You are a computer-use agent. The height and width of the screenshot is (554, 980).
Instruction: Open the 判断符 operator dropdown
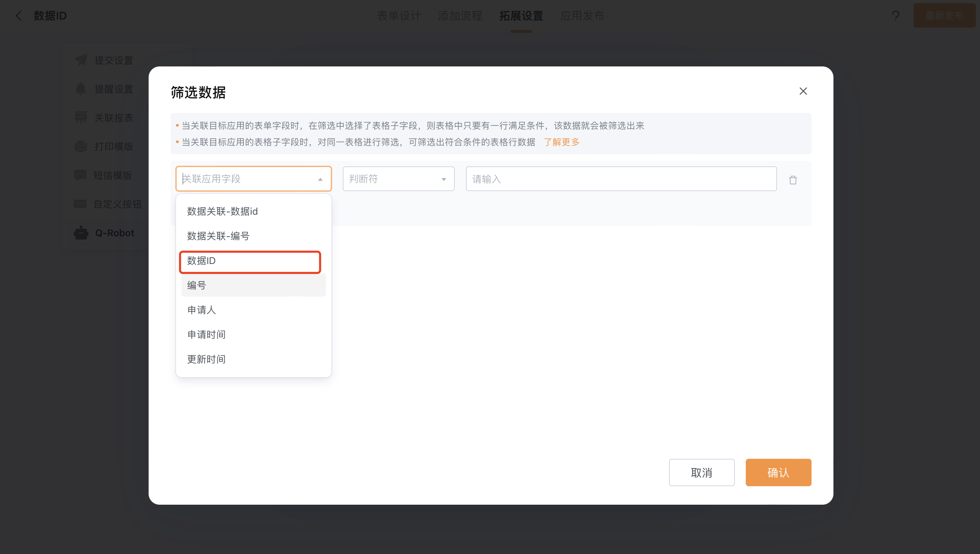point(398,179)
